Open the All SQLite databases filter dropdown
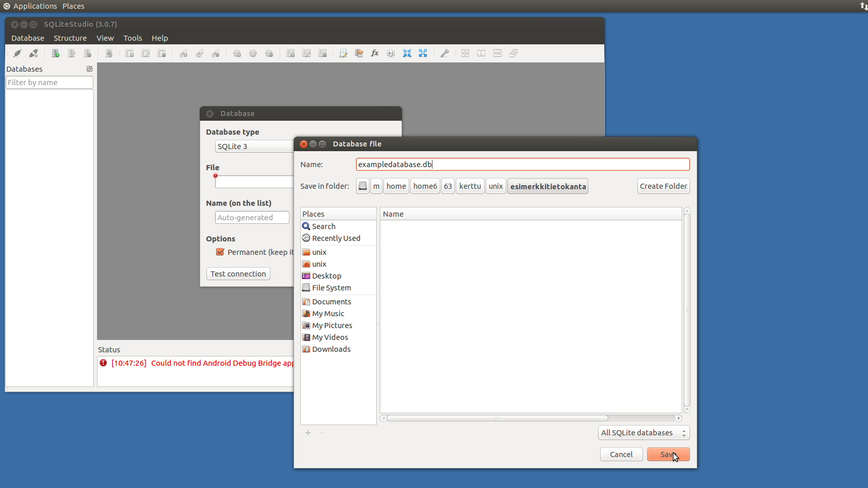This screenshot has width=868, height=488. tap(644, 433)
